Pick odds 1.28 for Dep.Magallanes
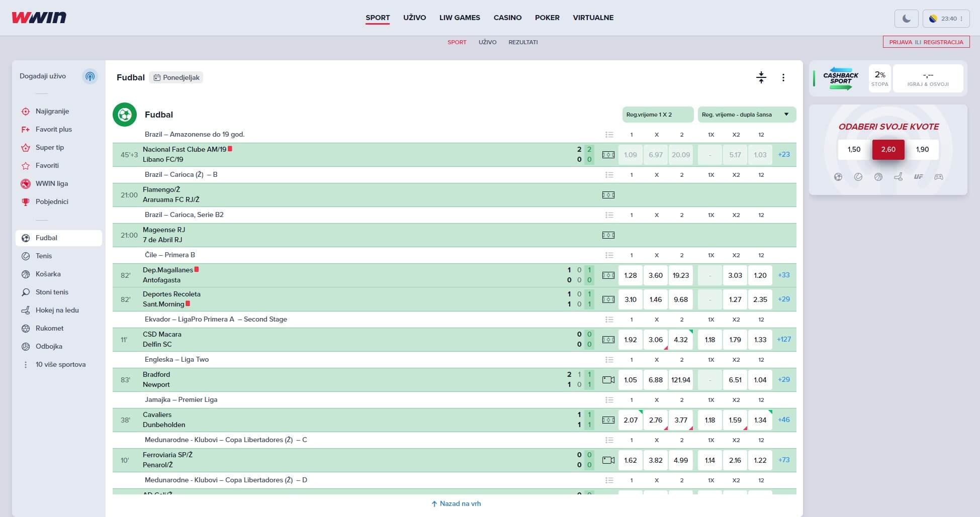 tap(631, 275)
